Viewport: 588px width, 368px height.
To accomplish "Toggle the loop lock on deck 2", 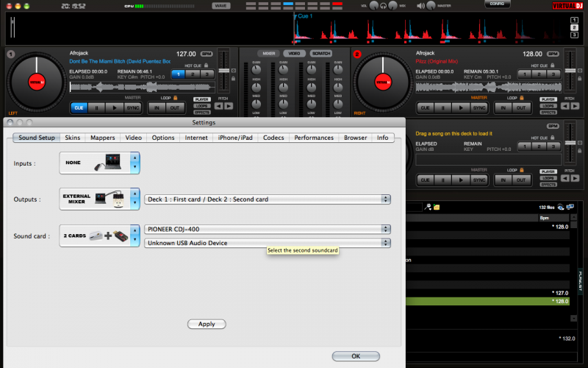I will point(522,98).
